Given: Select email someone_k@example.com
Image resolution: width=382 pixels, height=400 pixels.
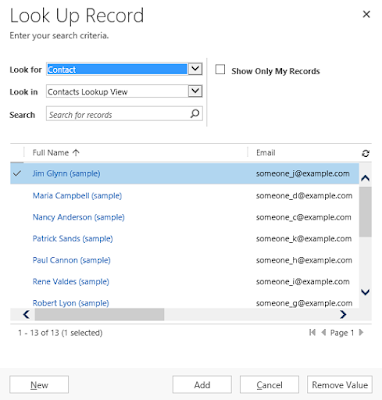Looking at the screenshot, I should point(304,239).
